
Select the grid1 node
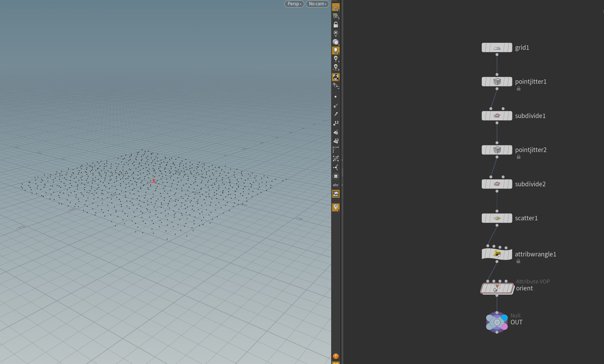(497, 47)
